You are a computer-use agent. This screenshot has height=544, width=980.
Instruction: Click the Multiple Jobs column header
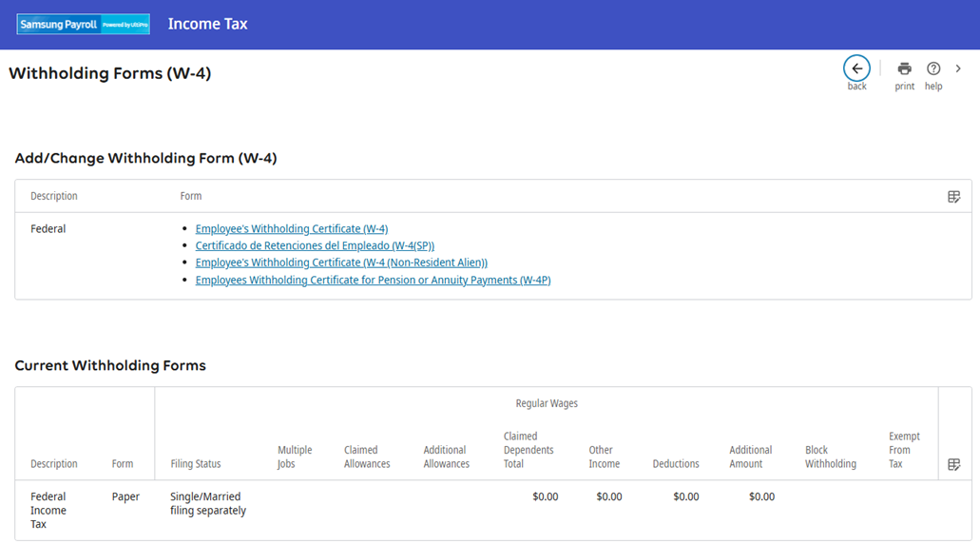click(294, 457)
